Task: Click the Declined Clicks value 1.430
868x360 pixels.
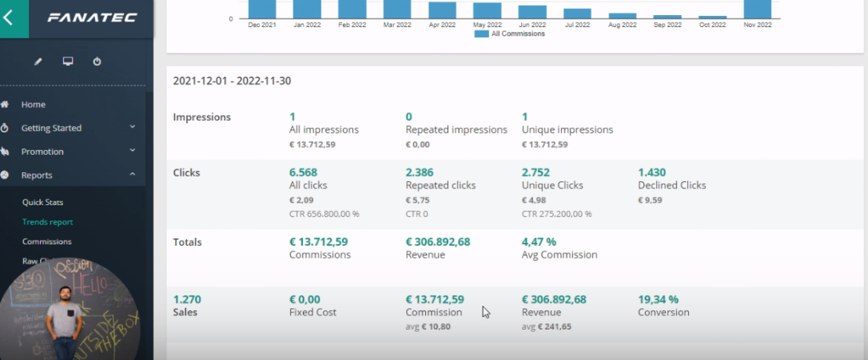Action: (652, 172)
